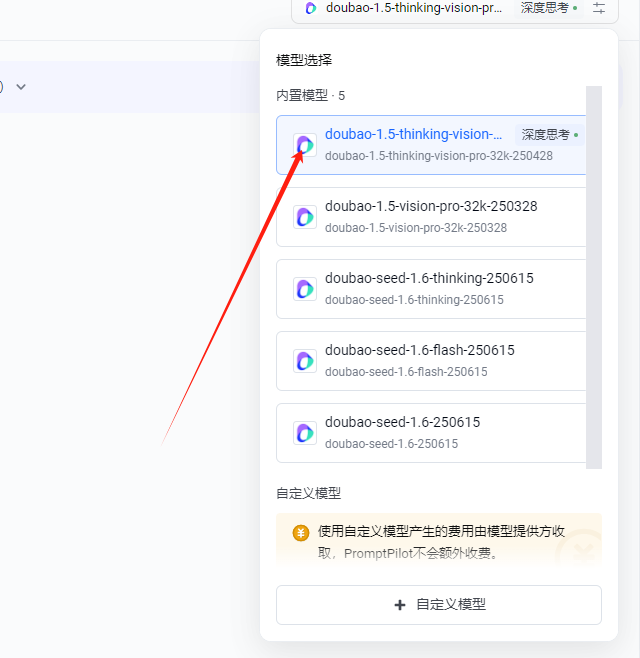Click the 深度思考 tag in the top selector
The width and height of the screenshot is (640, 658).
click(x=549, y=8)
